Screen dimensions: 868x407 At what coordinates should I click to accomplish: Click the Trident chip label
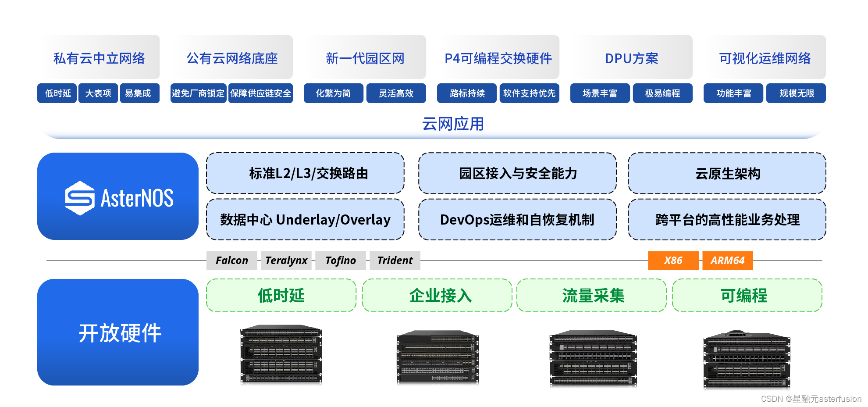point(395,261)
